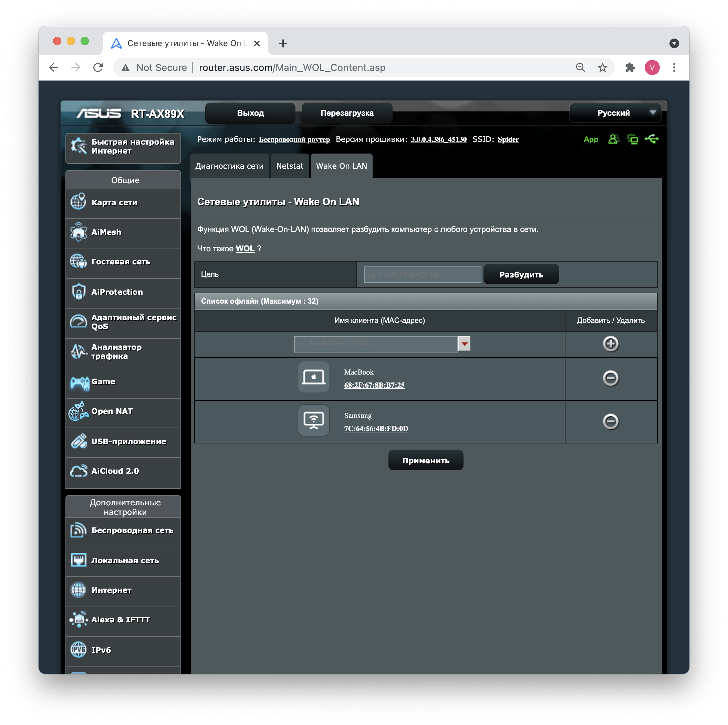728x725 pixels.
Task: Click the zoom magnifier in address bar
Action: click(x=581, y=67)
